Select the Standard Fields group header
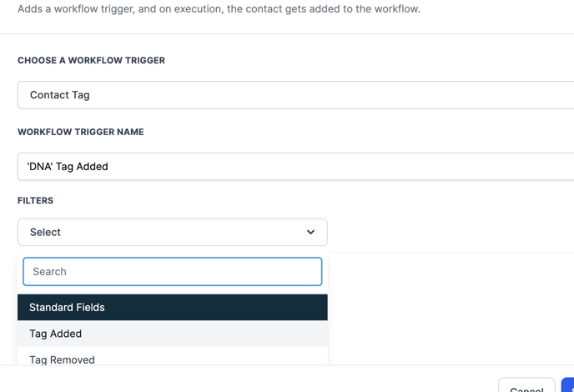The height and width of the screenshot is (392, 574). click(x=172, y=308)
